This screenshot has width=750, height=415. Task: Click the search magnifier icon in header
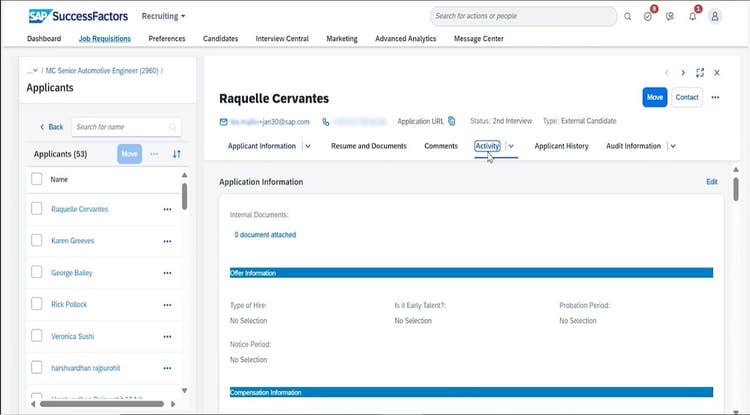point(628,16)
